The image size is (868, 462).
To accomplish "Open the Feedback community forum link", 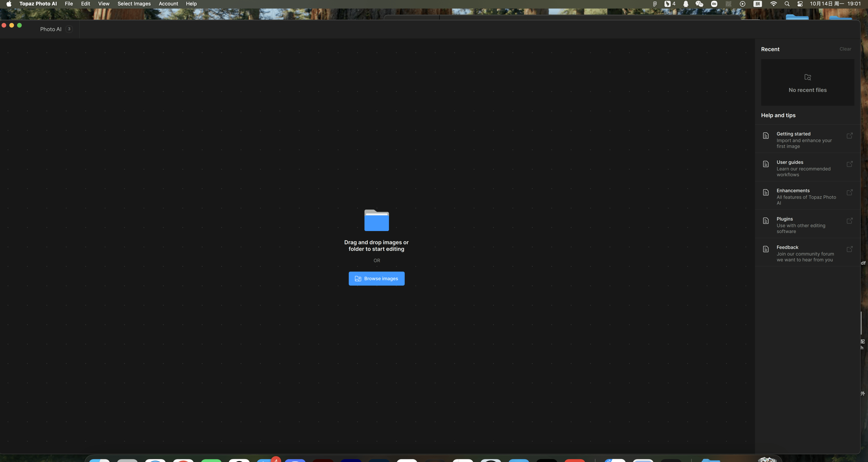I will pos(805,253).
